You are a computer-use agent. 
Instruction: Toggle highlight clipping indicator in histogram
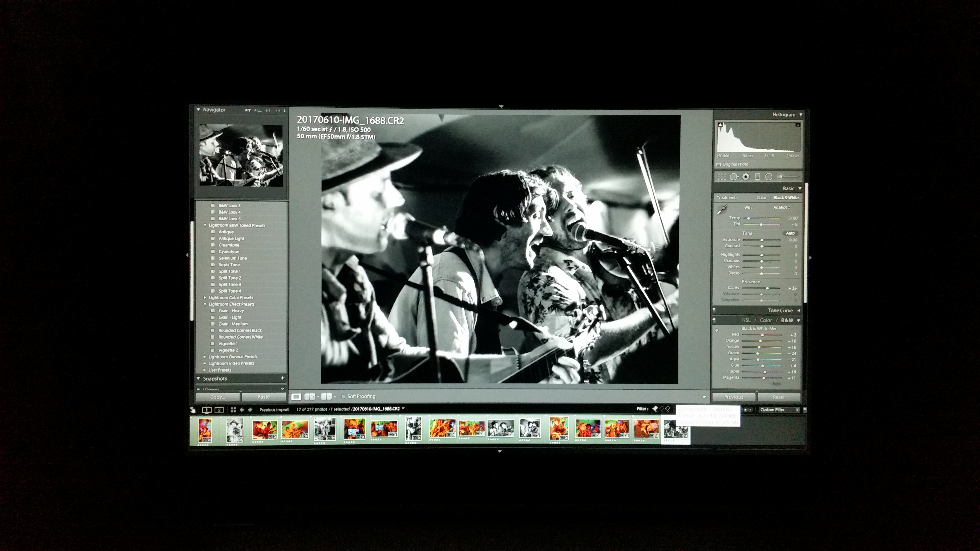click(x=798, y=124)
